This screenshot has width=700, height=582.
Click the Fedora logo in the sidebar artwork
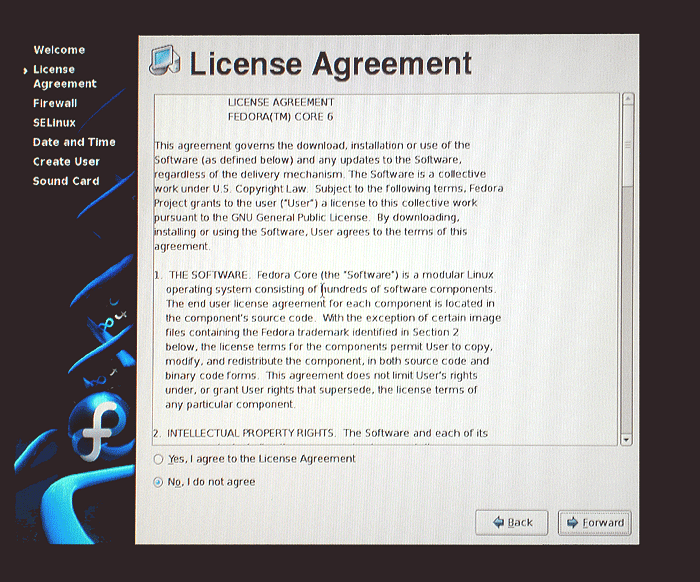[x=97, y=429]
